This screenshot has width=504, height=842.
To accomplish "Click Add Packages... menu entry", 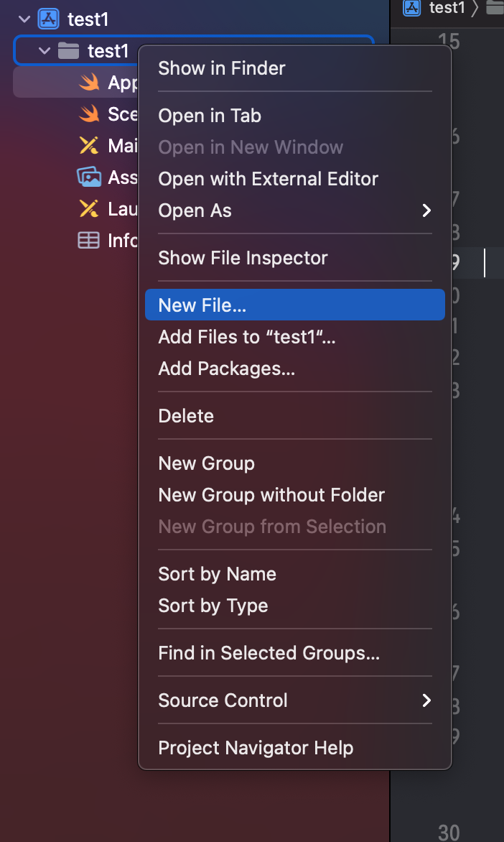I will [x=227, y=369].
